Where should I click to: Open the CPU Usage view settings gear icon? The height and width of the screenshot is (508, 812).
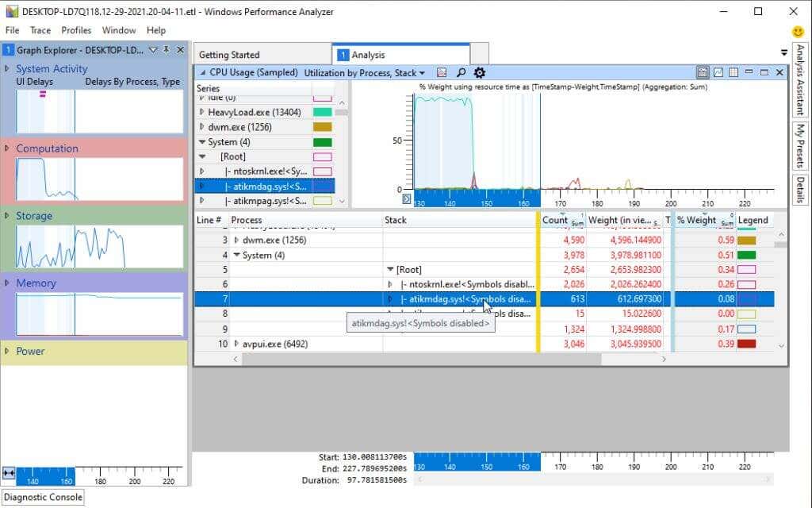pyautogui.click(x=479, y=72)
